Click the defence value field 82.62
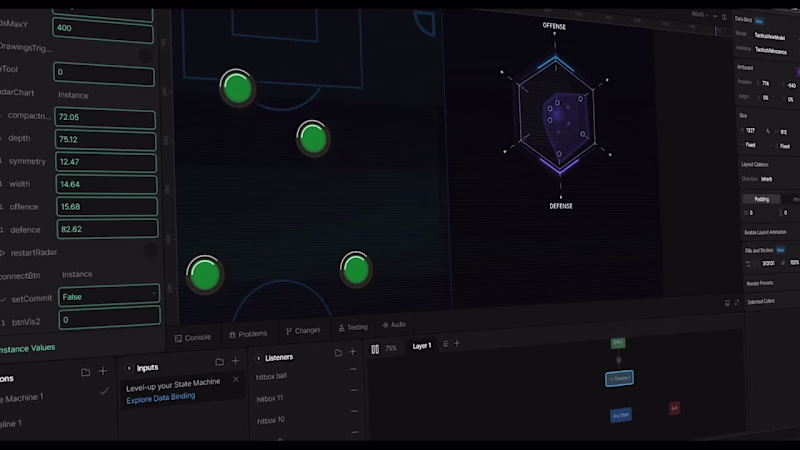The image size is (800, 450). (107, 229)
